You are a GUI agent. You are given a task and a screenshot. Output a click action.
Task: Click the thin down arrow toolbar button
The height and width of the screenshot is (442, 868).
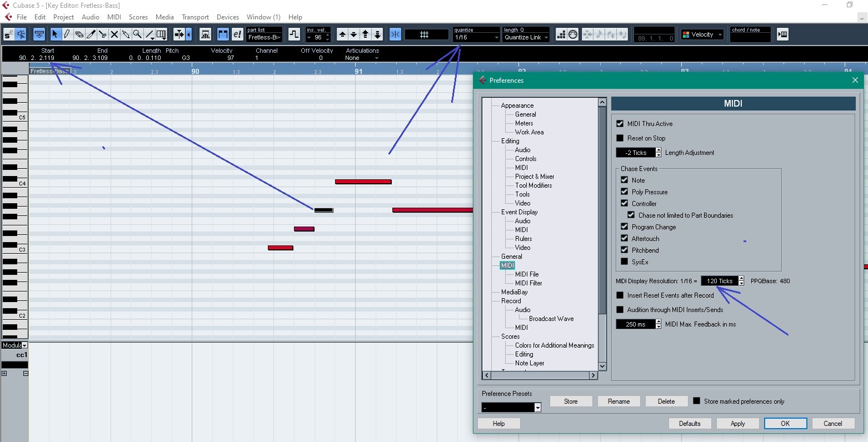353,34
